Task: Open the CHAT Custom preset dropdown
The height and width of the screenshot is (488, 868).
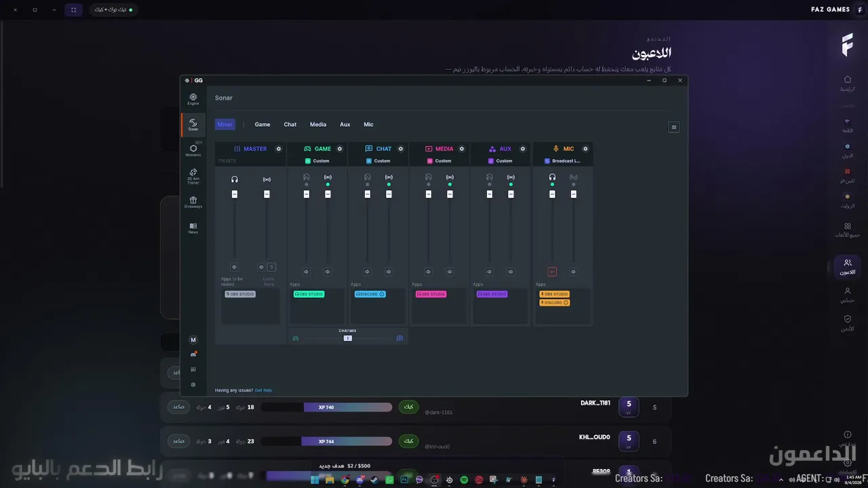Action: pyautogui.click(x=378, y=161)
